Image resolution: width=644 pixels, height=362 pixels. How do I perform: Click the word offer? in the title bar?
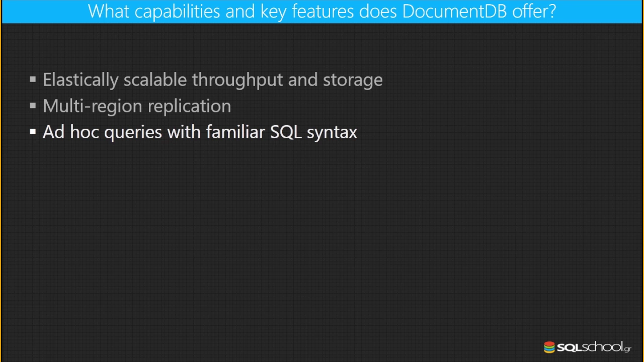[534, 11]
